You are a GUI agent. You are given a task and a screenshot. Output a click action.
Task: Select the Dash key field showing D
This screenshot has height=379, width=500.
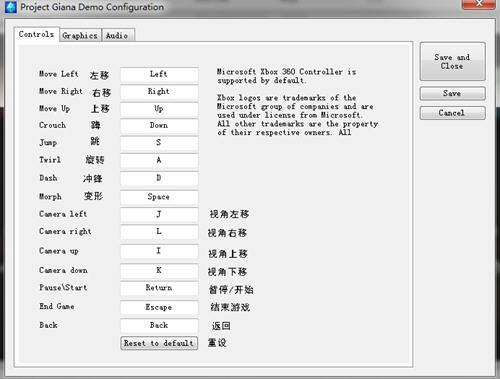tap(159, 178)
